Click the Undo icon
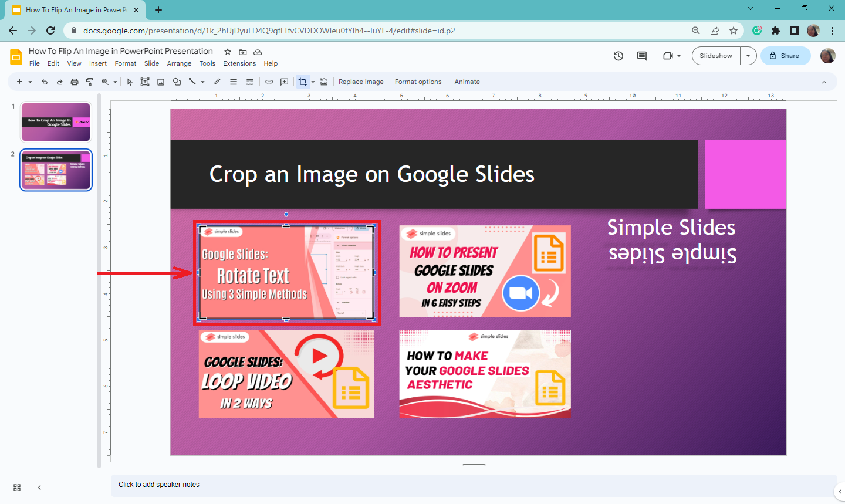 (45, 82)
